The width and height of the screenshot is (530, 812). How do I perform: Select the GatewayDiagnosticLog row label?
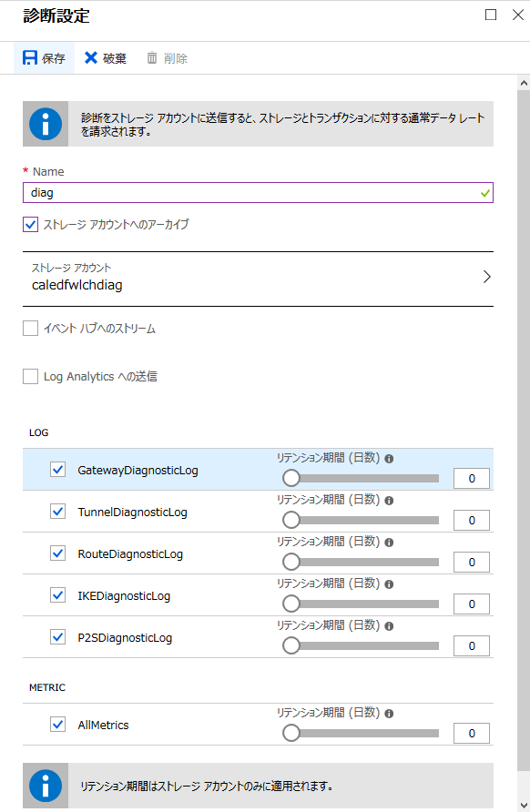pyautogui.click(x=138, y=471)
